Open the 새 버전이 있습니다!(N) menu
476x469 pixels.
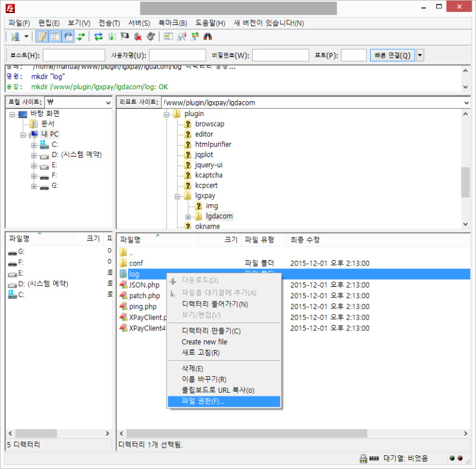click(x=269, y=23)
